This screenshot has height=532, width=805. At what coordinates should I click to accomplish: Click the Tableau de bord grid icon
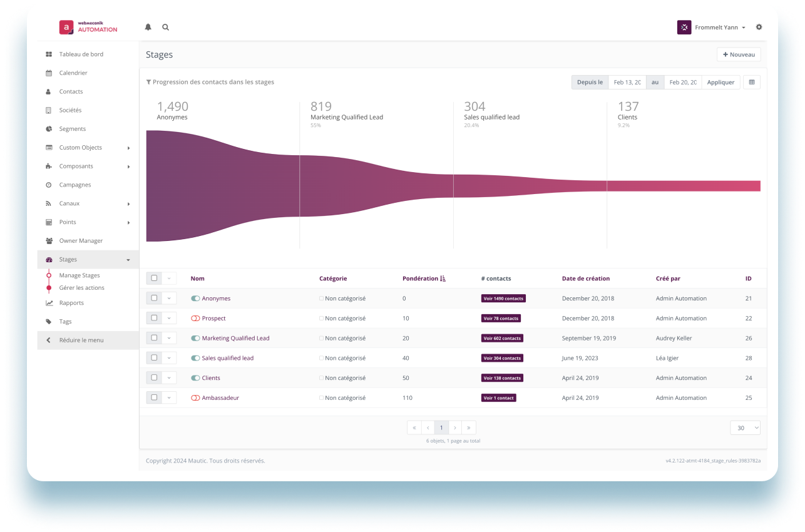tap(49, 54)
